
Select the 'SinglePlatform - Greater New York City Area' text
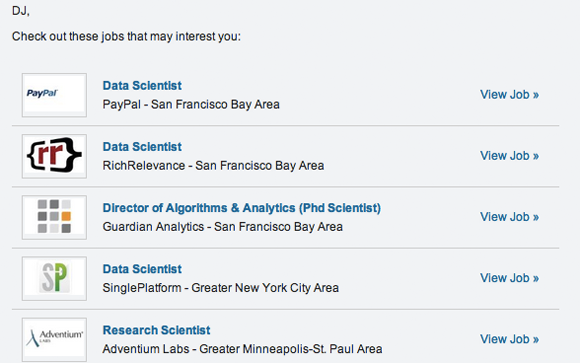[x=220, y=288]
